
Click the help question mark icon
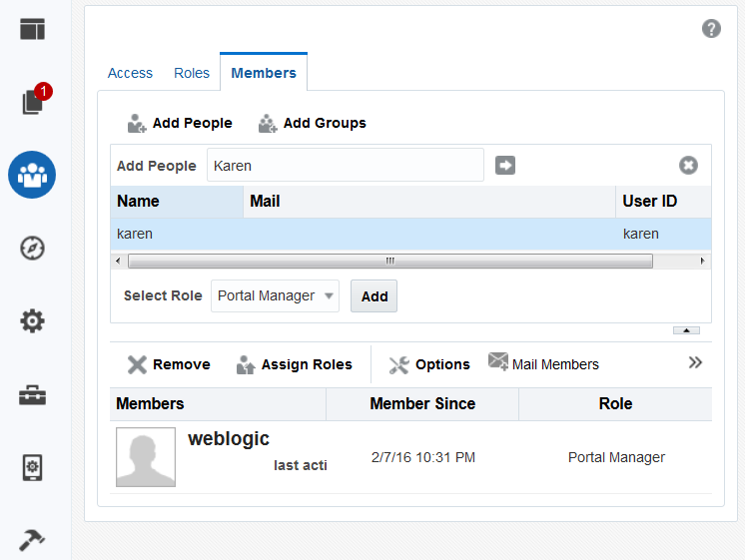711,29
